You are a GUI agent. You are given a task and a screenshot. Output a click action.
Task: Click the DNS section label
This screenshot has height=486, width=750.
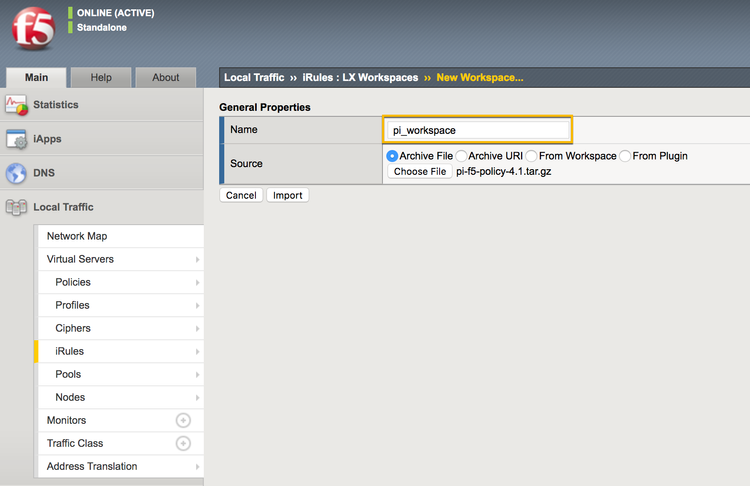click(x=44, y=173)
